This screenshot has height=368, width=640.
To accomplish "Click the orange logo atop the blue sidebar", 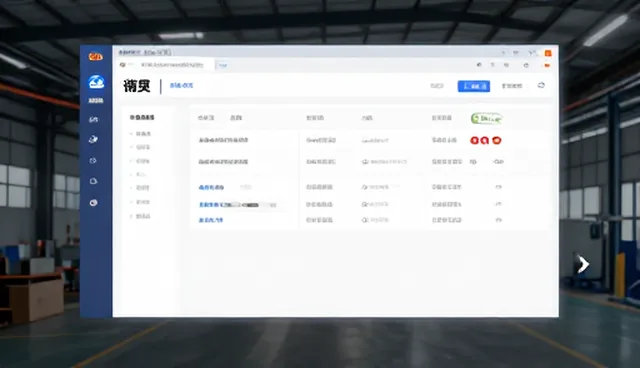I will click(x=96, y=57).
